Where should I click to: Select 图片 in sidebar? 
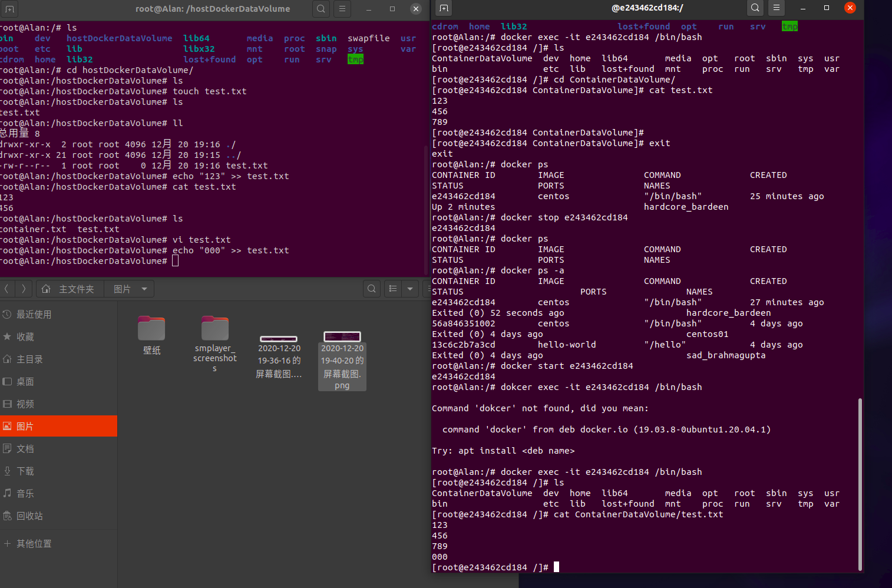[x=58, y=427]
